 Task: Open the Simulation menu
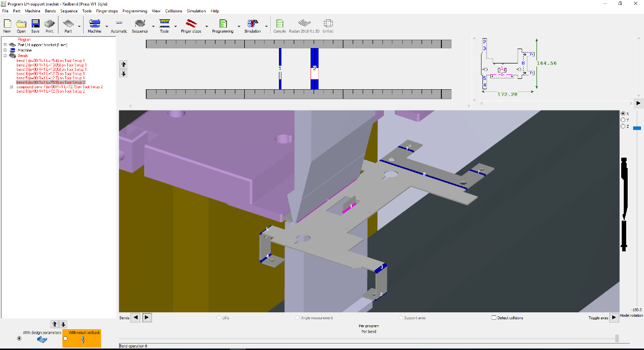tap(196, 11)
